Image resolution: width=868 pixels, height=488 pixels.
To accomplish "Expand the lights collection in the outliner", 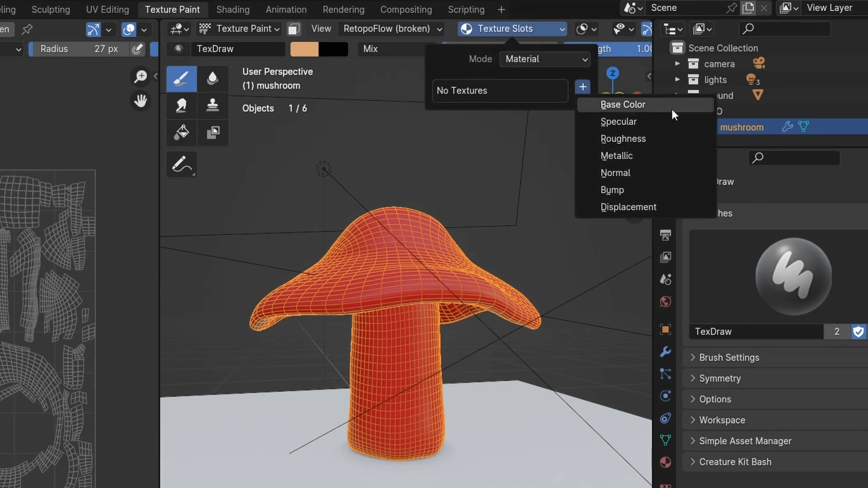I will 677,80.
